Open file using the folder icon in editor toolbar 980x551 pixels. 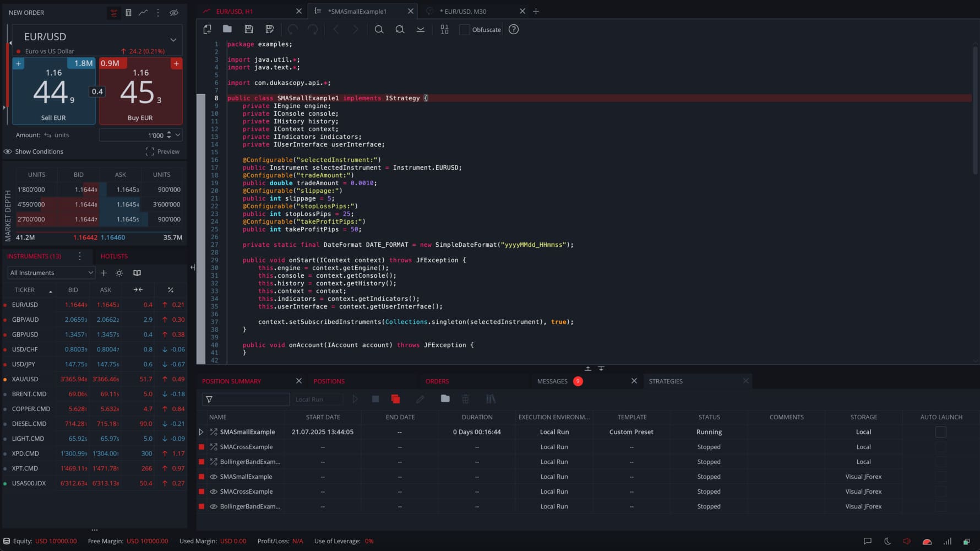pos(227,29)
